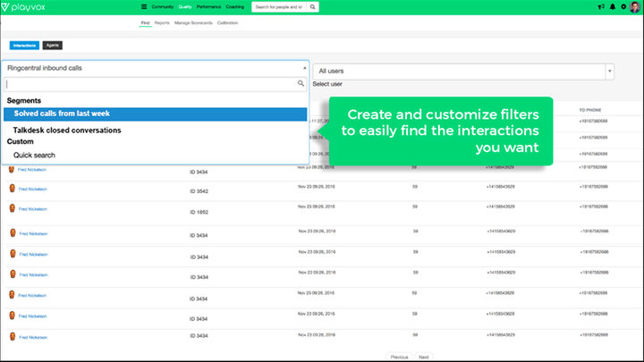Click the magnifier icon in filter search box
This screenshot has height=362, width=644.
(x=301, y=83)
